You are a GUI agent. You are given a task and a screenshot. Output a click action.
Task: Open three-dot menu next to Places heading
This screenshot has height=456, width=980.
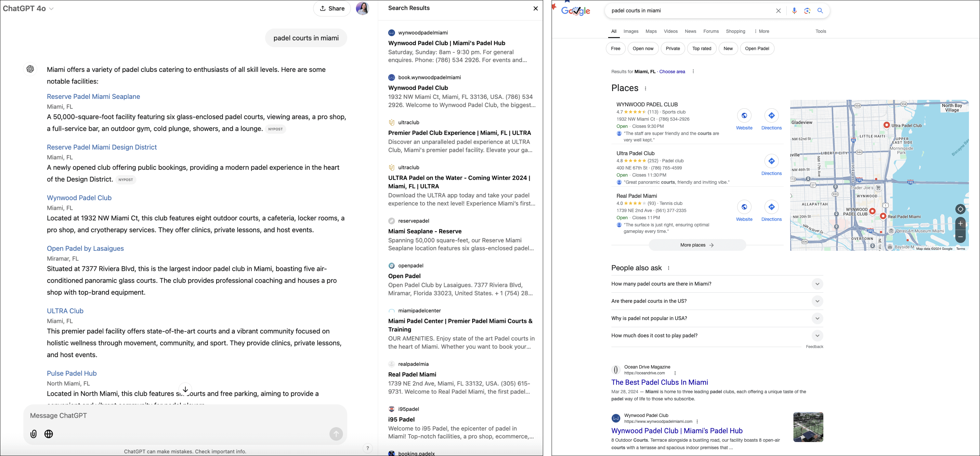646,88
